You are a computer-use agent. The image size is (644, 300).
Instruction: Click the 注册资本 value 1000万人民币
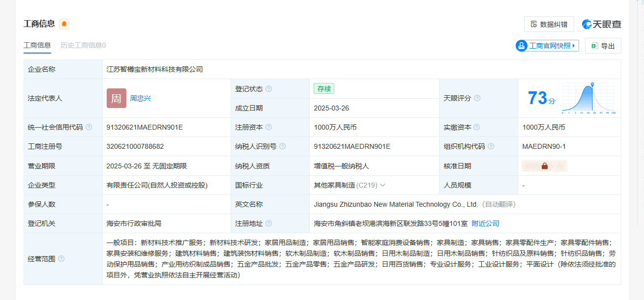click(335, 127)
